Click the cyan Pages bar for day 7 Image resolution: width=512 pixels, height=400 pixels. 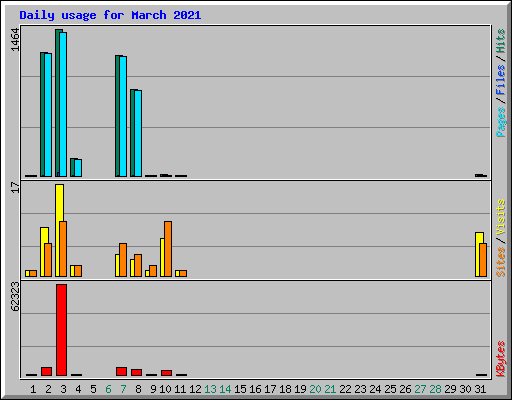point(123,116)
